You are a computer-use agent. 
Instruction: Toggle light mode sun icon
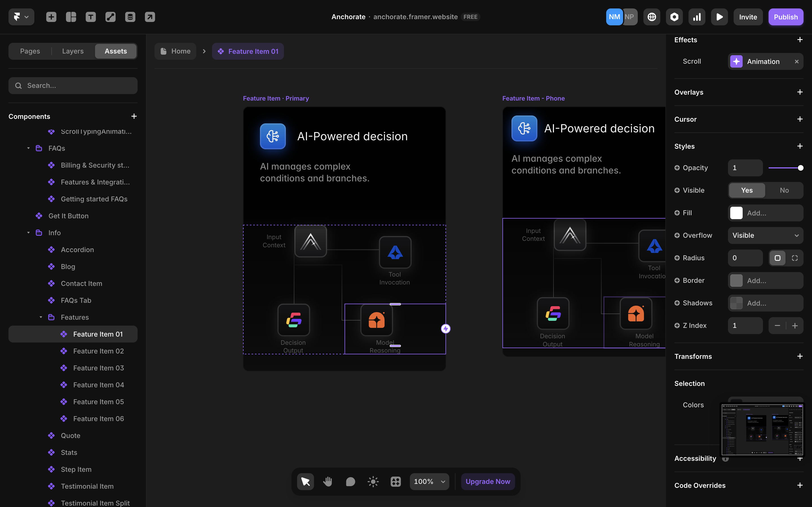point(373,482)
